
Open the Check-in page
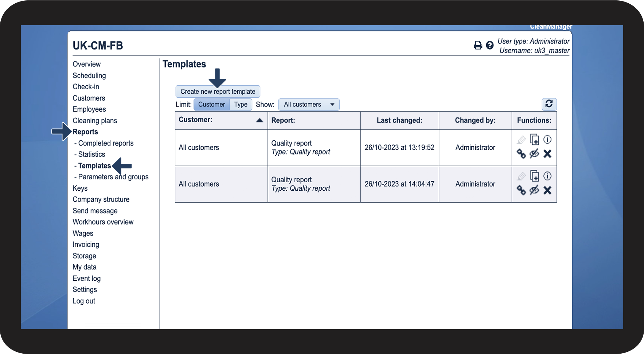pyautogui.click(x=86, y=87)
